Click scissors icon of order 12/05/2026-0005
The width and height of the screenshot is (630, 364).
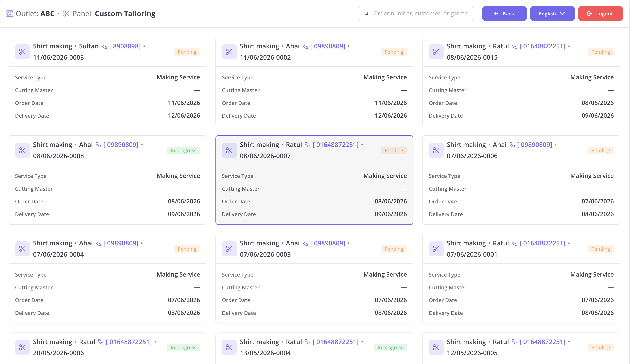(x=436, y=347)
